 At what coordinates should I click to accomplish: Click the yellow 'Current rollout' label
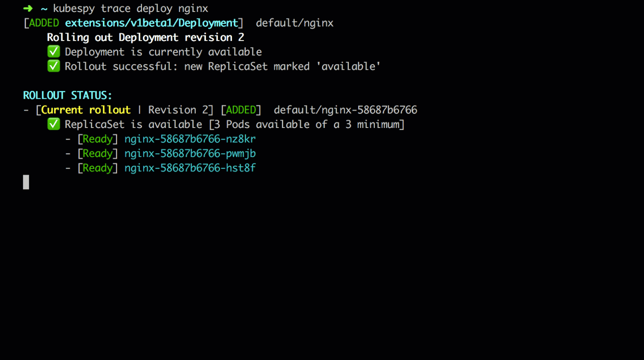[86, 110]
